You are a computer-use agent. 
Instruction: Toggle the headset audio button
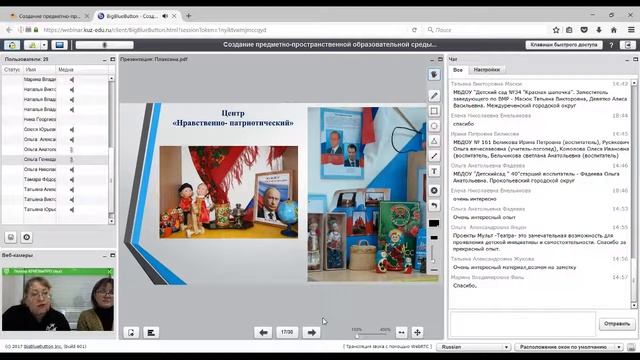click(x=12, y=45)
